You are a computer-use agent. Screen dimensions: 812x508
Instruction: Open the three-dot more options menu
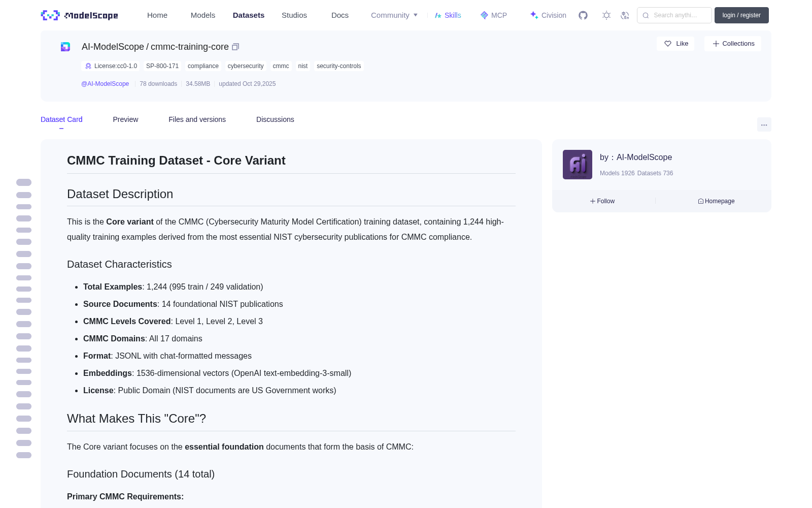(764, 124)
